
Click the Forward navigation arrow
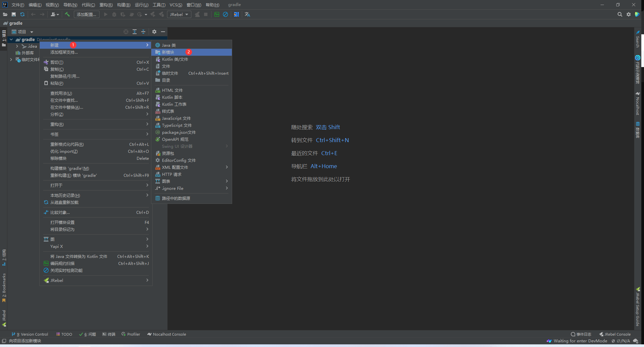point(42,14)
